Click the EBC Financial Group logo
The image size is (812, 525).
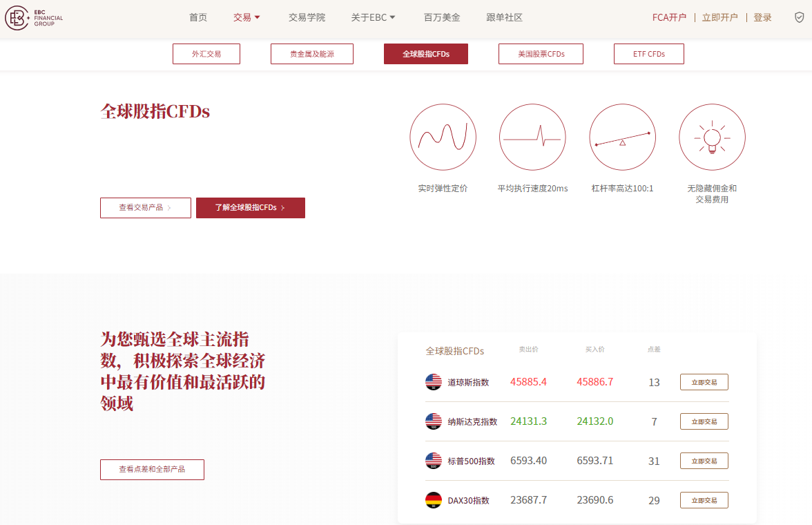pyautogui.click(x=35, y=18)
